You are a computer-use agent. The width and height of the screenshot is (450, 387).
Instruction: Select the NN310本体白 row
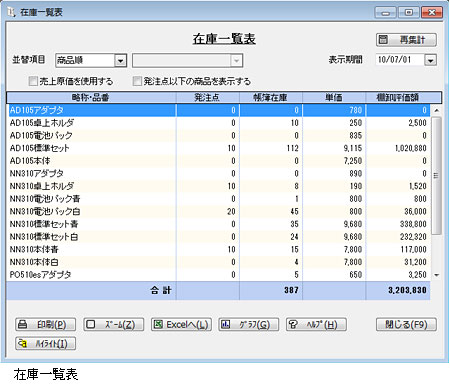point(219,262)
